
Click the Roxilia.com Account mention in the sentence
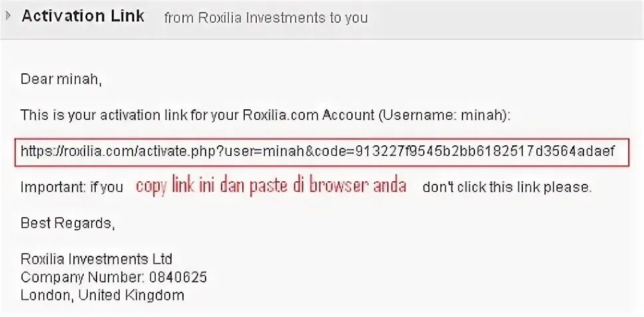click(309, 115)
